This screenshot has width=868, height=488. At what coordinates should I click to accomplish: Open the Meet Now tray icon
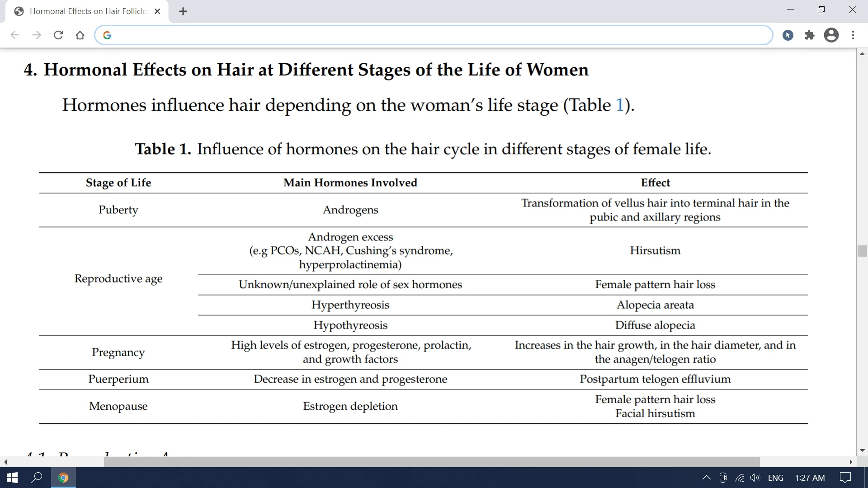[x=723, y=478]
